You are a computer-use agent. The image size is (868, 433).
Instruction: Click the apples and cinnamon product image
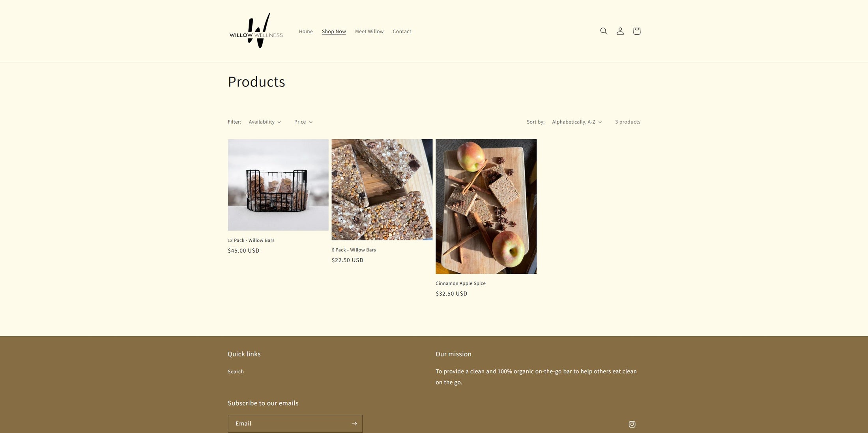click(x=486, y=206)
